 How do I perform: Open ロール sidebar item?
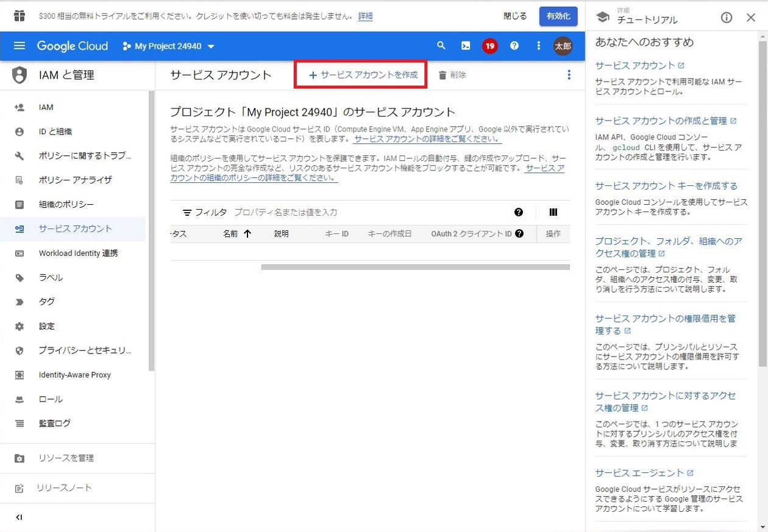[73, 399]
